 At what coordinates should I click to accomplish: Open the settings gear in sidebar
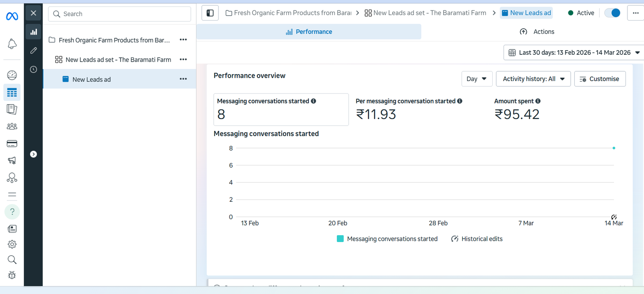click(12, 244)
